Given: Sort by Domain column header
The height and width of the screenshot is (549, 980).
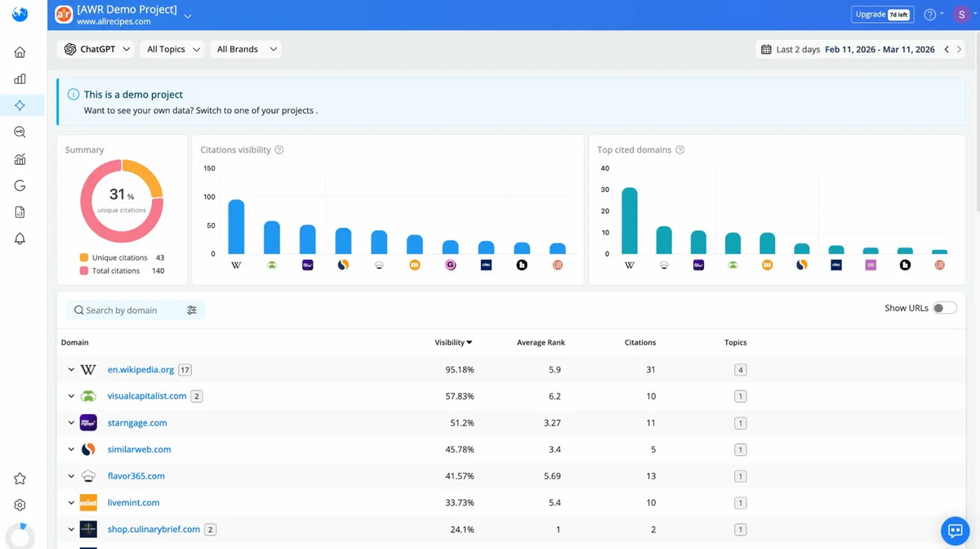Looking at the screenshot, I should [75, 342].
